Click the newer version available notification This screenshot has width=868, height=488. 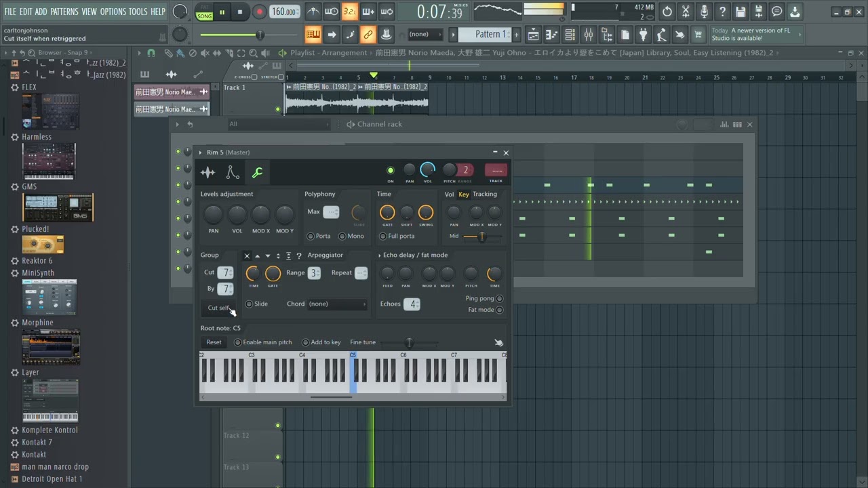755,35
